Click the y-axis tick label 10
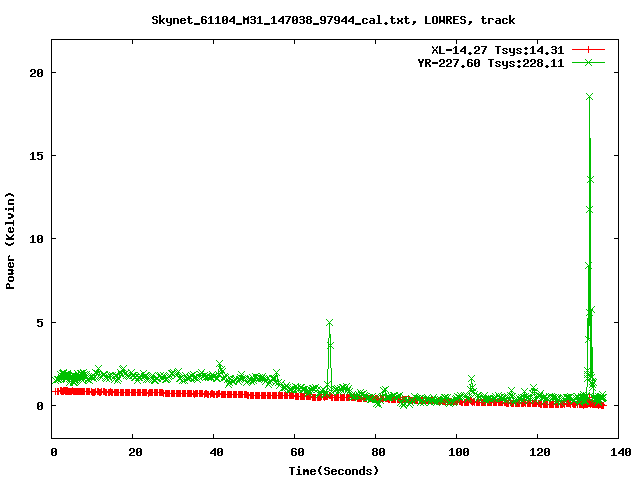640x480 pixels. click(x=36, y=239)
